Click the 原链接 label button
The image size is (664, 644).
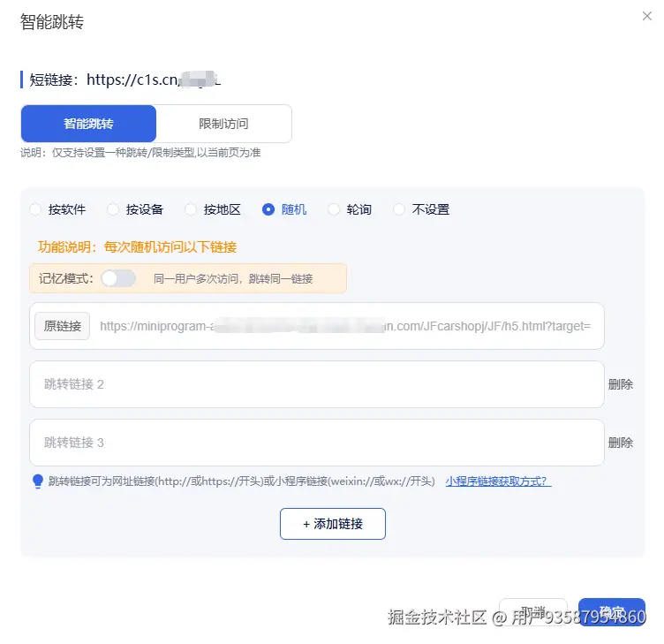pyautogui.click(x=62, y=326)
